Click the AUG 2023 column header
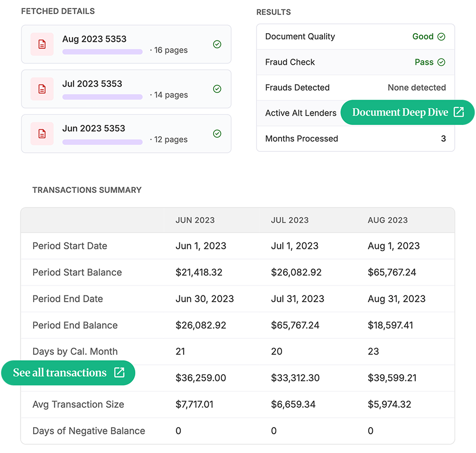Image resolution: width=476 pixels, height=453 pixels. pyautogui.click(x=388, y=220)
